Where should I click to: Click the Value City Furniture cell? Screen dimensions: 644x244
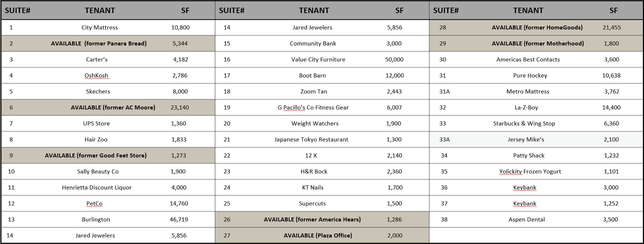coord(318,59)
